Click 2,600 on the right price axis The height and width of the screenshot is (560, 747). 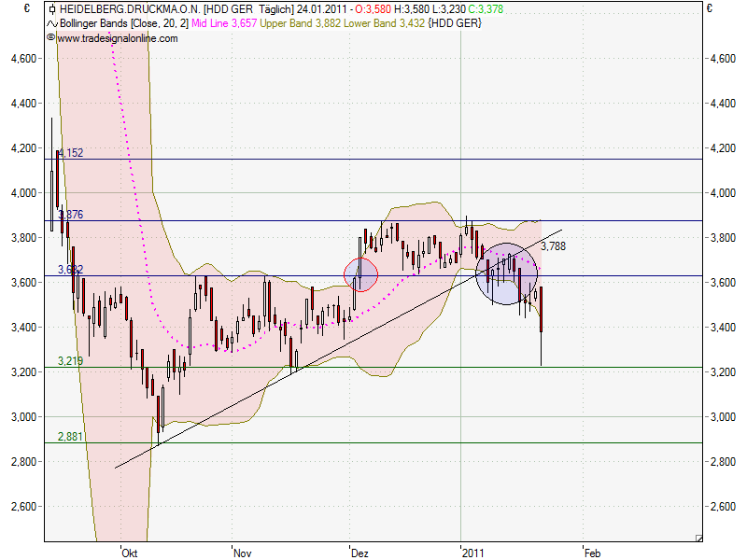[723, 506]
